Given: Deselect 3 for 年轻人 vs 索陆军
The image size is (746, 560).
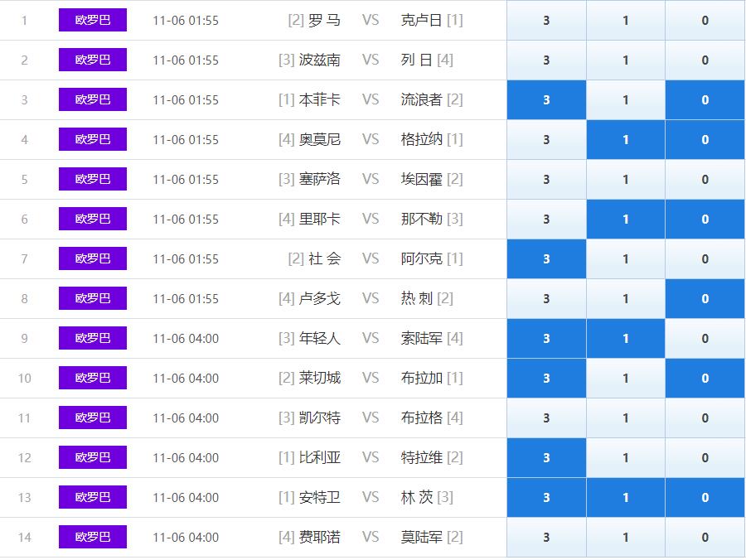Looking at the screenshot, I should [546, 339].
